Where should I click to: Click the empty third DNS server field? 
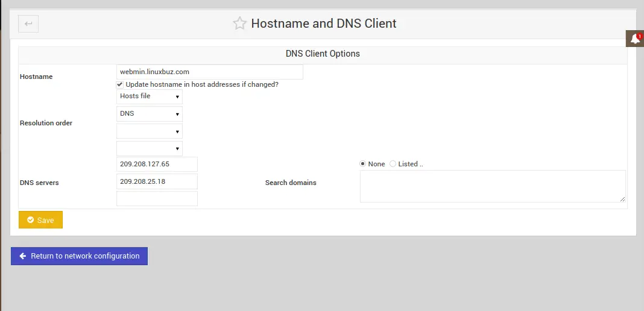pos(157,198)
